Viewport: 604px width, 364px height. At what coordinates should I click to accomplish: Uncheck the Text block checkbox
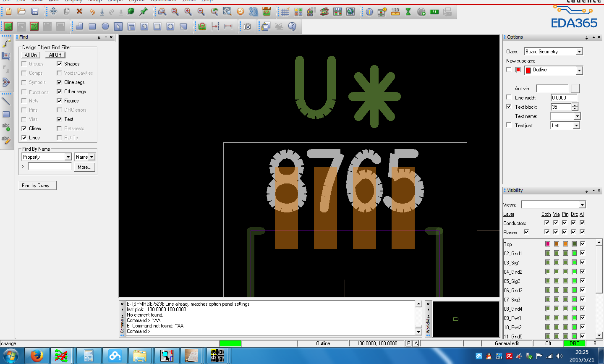(x=509, y=107)
